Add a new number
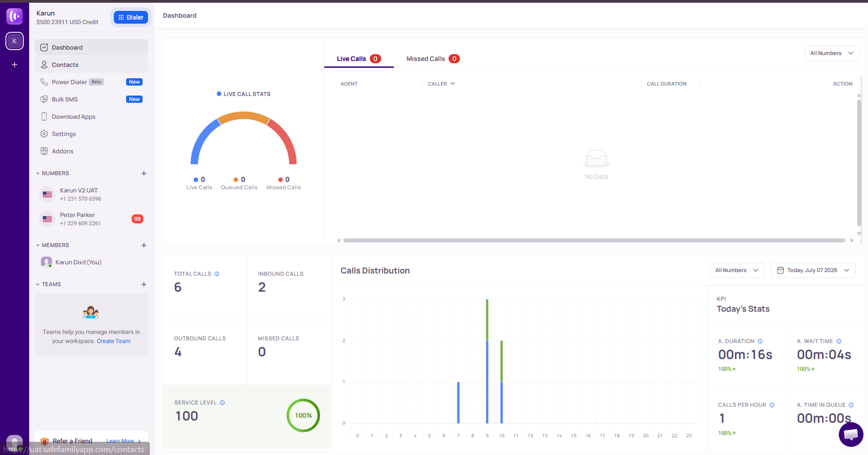Image resolution: width=868 pixels, height=455 pixels. point(144,173)
